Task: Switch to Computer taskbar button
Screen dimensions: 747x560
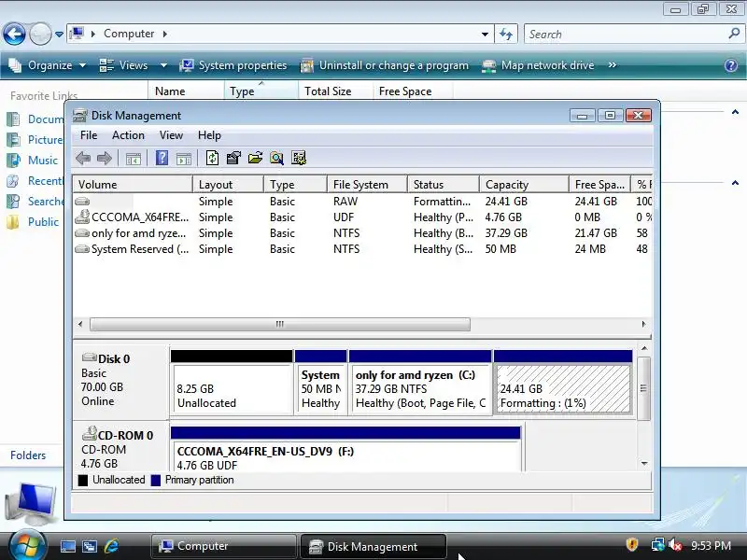Action: click(224, 546)
